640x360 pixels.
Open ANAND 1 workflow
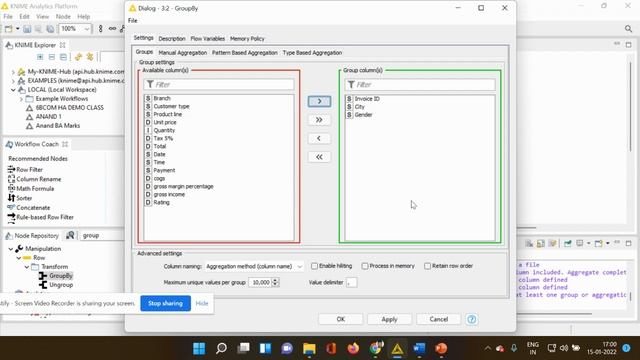48,116
